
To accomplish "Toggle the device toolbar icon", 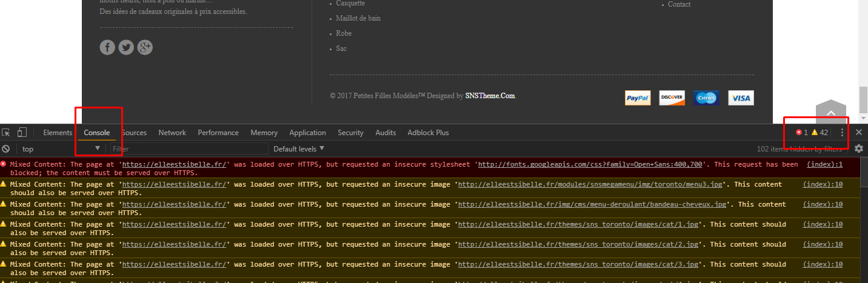I will tap(22, 132).
